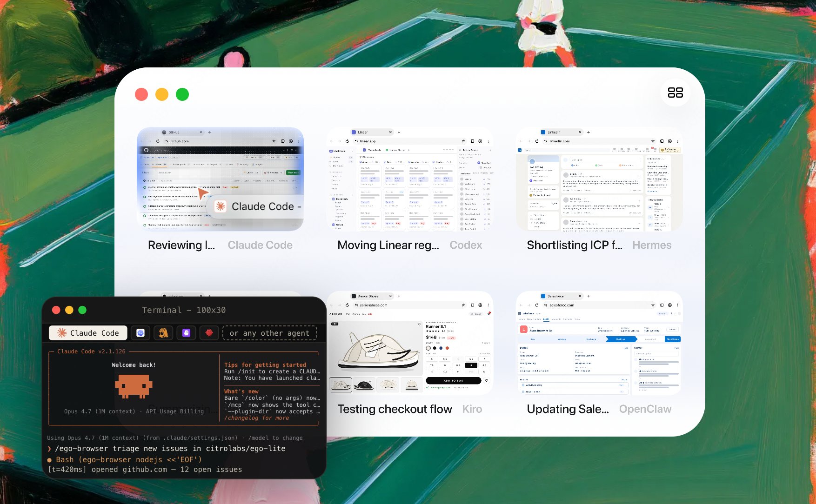Select the orange color swatch for Runner 8.1

tap(447, 348)
